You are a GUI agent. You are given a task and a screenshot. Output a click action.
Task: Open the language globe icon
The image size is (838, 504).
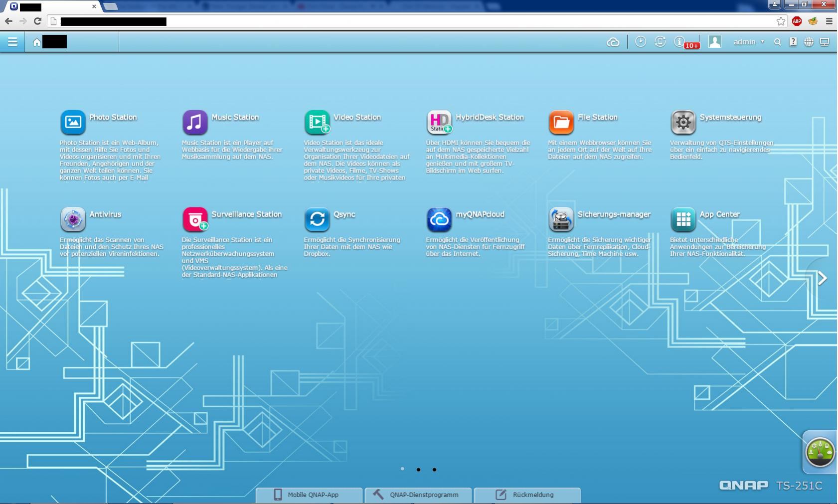(809, 42)
